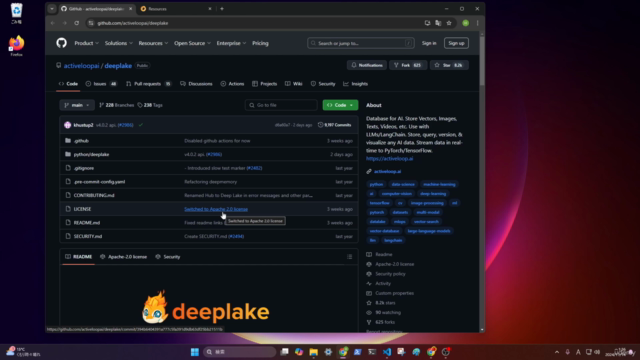Expand the Resources navigation menu
640x360 pixels.
point(153,43)
